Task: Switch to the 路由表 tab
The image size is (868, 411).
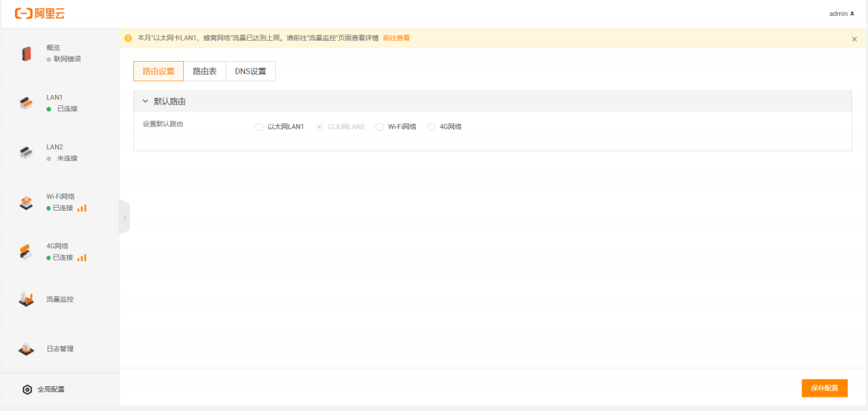Action: point(204,72)
